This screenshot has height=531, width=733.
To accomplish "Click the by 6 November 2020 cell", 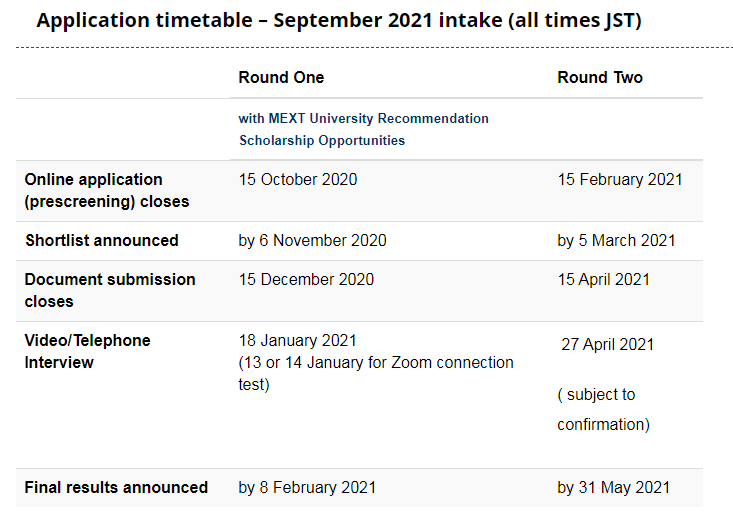I will click(x=312, y=240).
